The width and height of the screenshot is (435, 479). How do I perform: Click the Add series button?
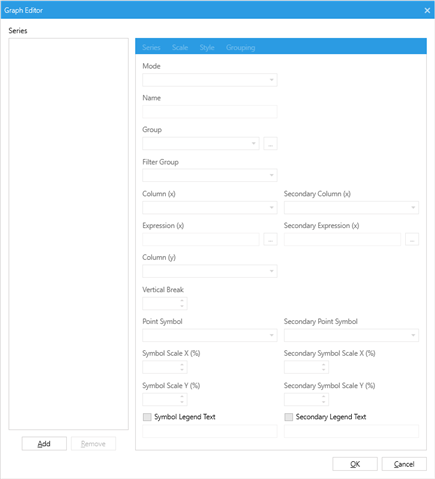pyautogui.click(x=44, y=444)
